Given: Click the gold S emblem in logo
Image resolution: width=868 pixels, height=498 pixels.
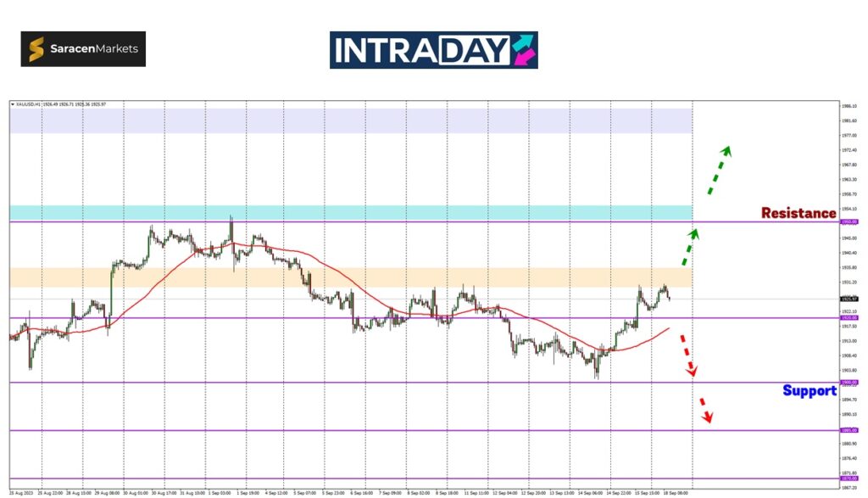Looking at the screenshot, I should click(x=36, y=49).
